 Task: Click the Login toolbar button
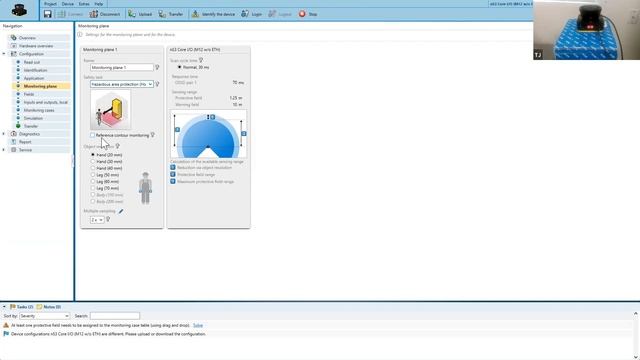[251, 14]
